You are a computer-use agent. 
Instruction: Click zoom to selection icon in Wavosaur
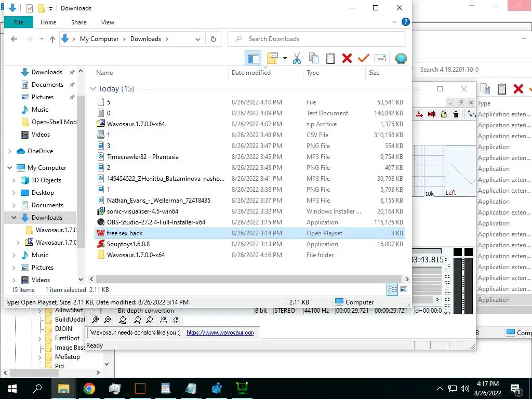[123, 320]
